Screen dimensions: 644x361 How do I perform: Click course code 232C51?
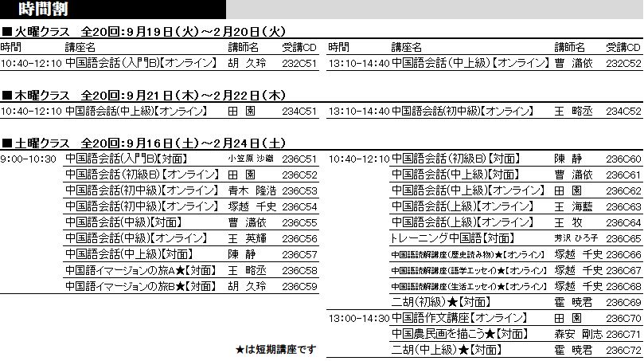[300, 63]
